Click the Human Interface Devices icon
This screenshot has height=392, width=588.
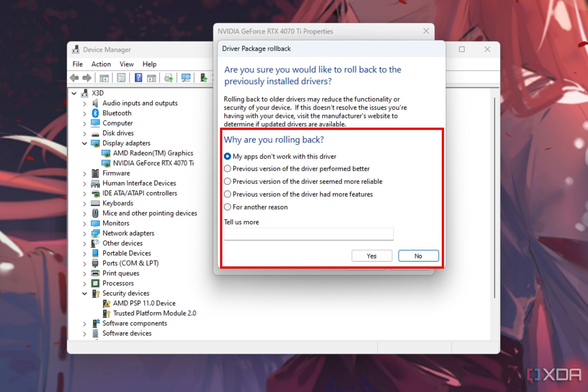click(95, 183)
